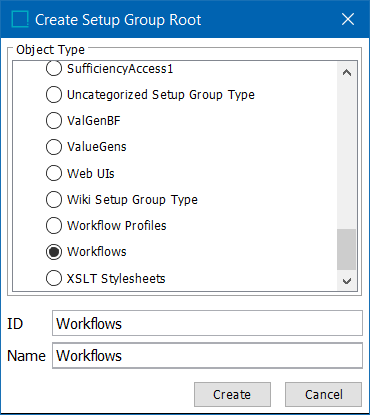
Task: Focus the Name input field
Action: tap(207, 356)
